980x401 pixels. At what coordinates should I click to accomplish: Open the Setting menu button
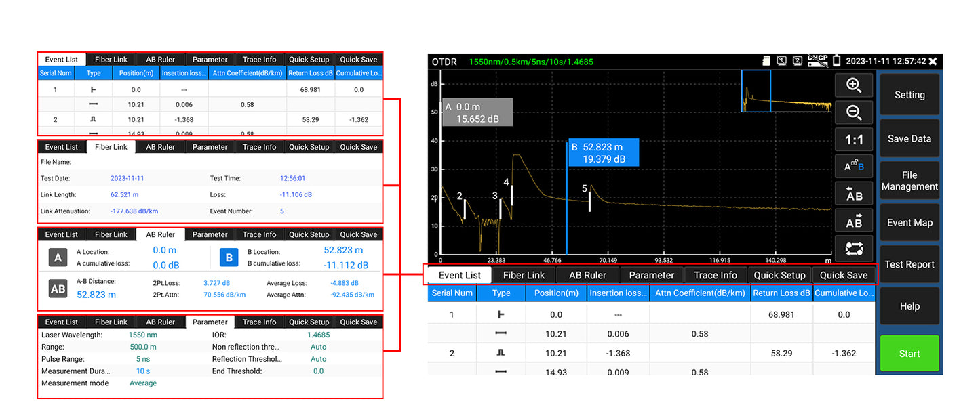click(x=909, y=95)
